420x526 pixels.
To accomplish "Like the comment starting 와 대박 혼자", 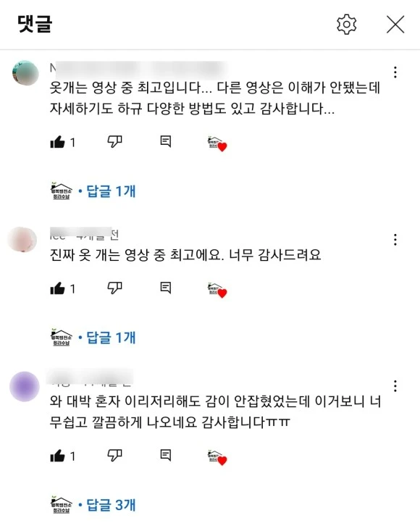I will point(57,456).
